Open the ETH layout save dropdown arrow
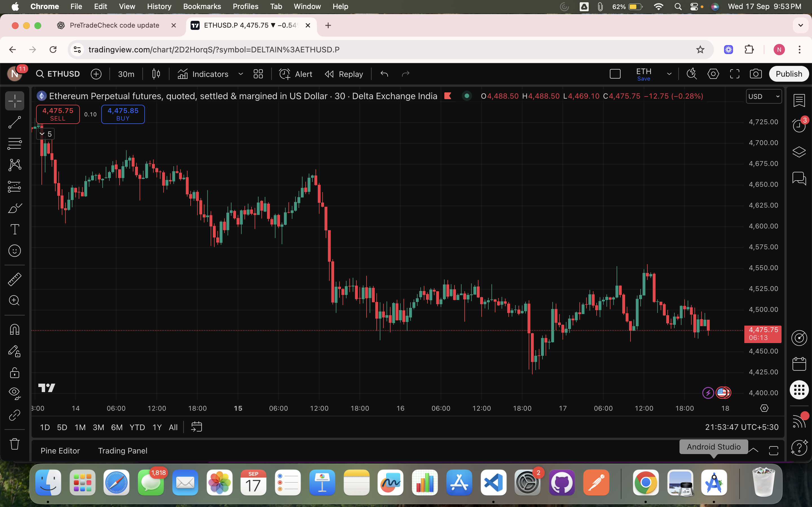812x507 pixels. coord(669,74)
